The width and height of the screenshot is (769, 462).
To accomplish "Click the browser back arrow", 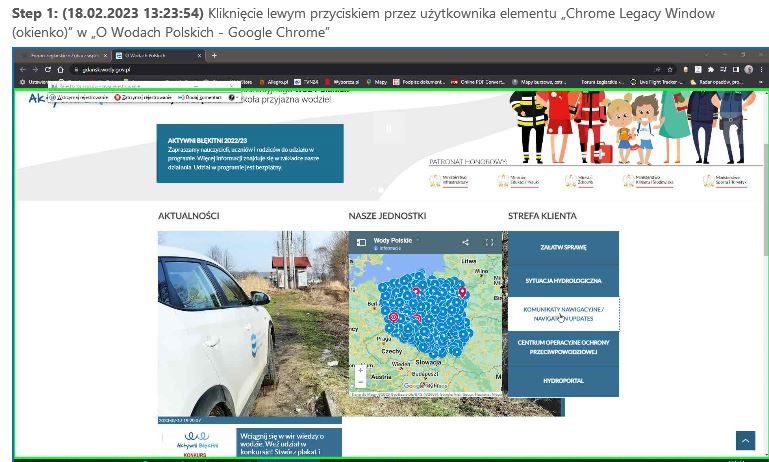I will pos(22,69).
